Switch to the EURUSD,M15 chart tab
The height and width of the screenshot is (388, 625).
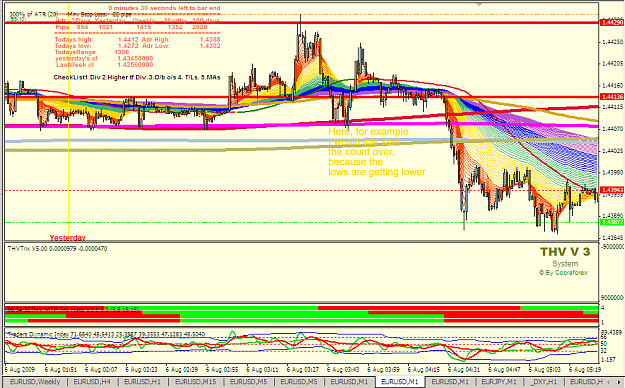coord(196,382)
